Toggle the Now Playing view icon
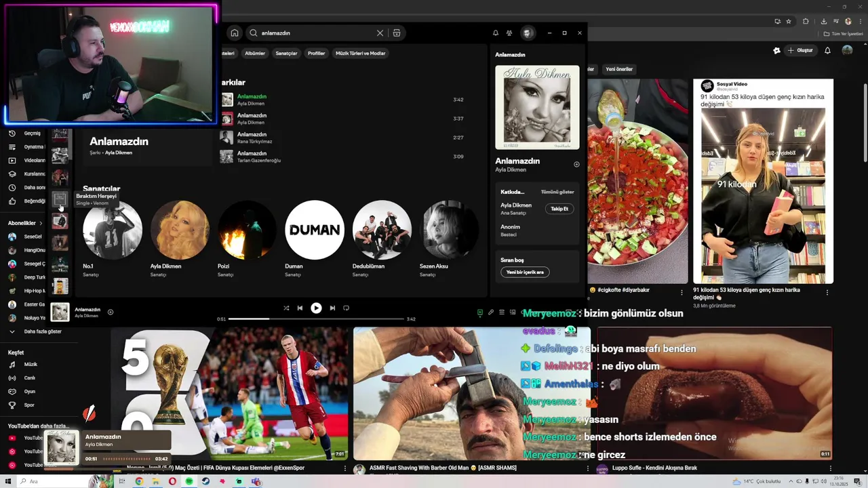The image size is (868, 488). tap(480, 312)
